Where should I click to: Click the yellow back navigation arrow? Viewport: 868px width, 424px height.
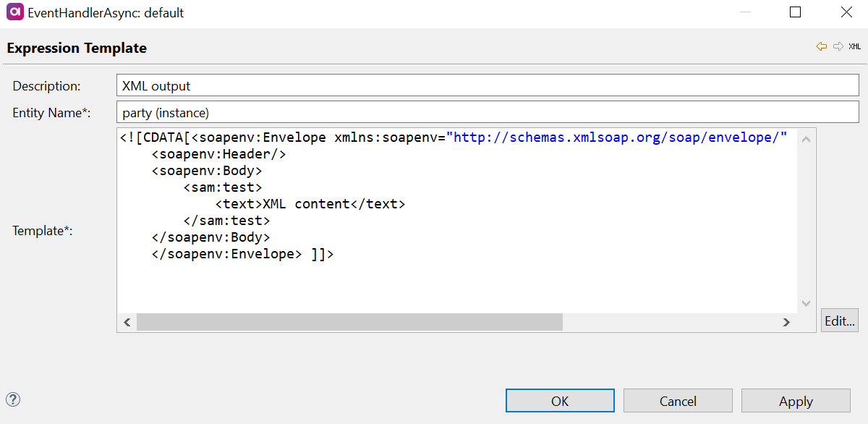pos(821,46)
